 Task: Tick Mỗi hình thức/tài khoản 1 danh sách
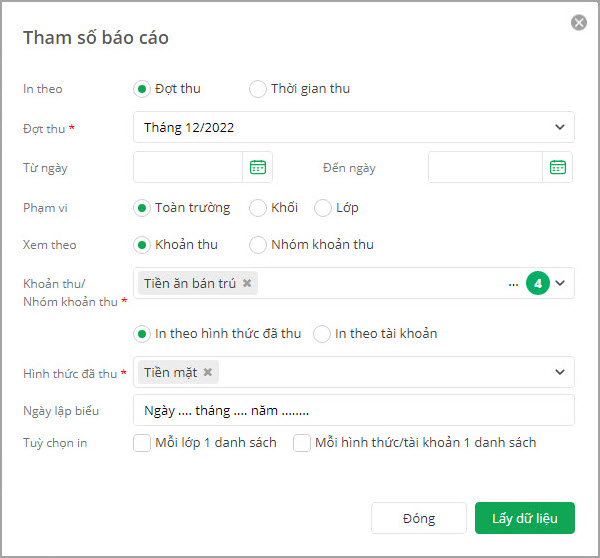coord(302,443)
